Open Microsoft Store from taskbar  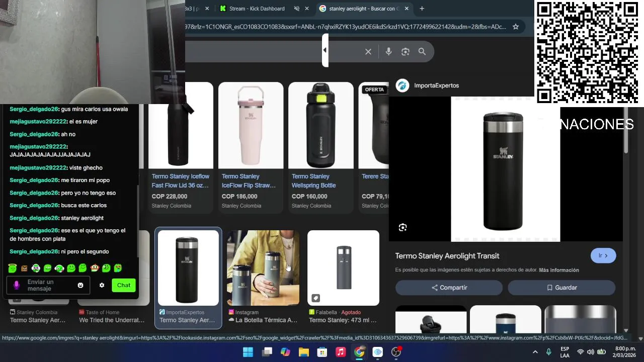[322, 352]
